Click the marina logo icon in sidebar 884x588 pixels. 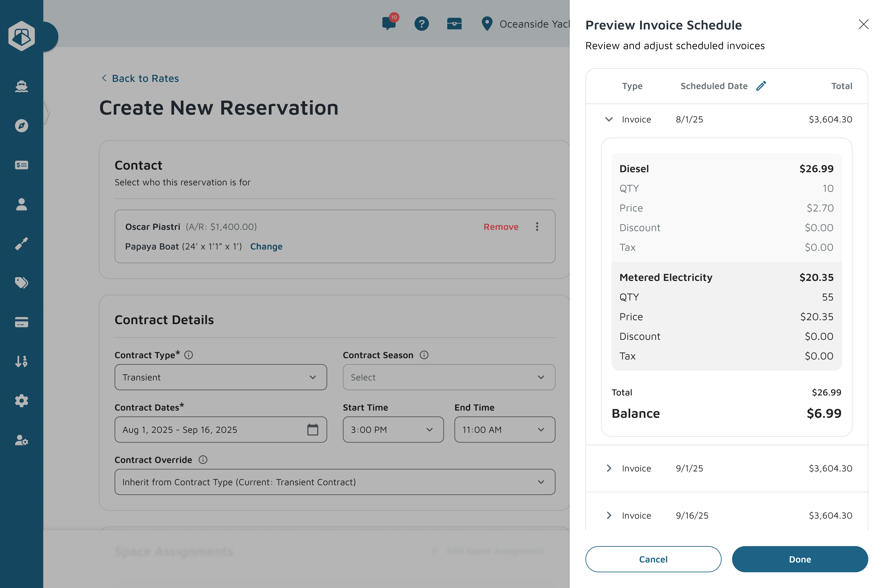click(21, 36)
